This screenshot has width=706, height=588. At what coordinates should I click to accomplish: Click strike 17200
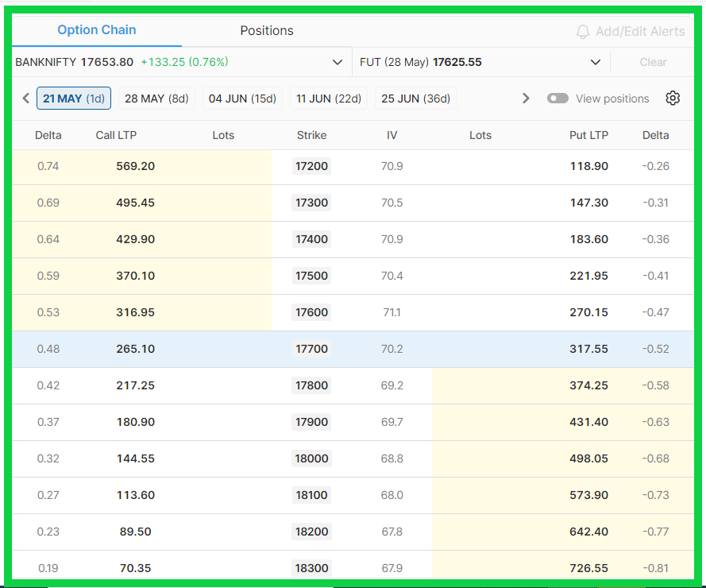point(311,166)
